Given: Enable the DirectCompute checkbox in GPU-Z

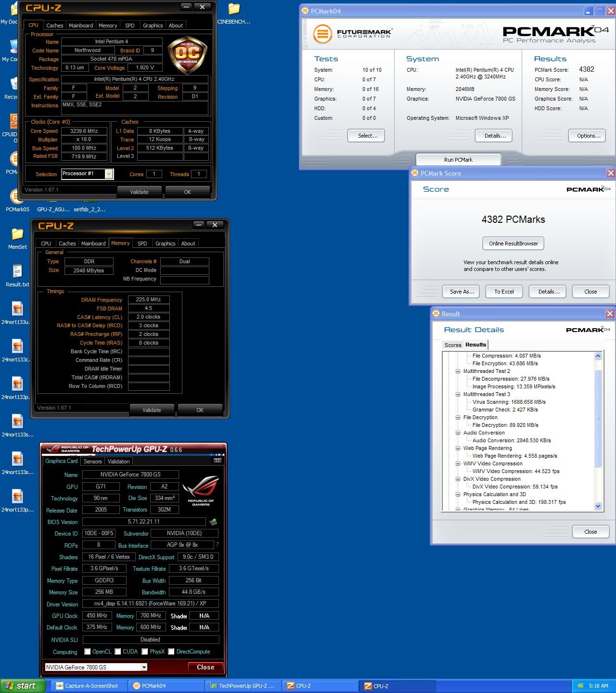Looking at the screenshot, I should pos(171,652).
